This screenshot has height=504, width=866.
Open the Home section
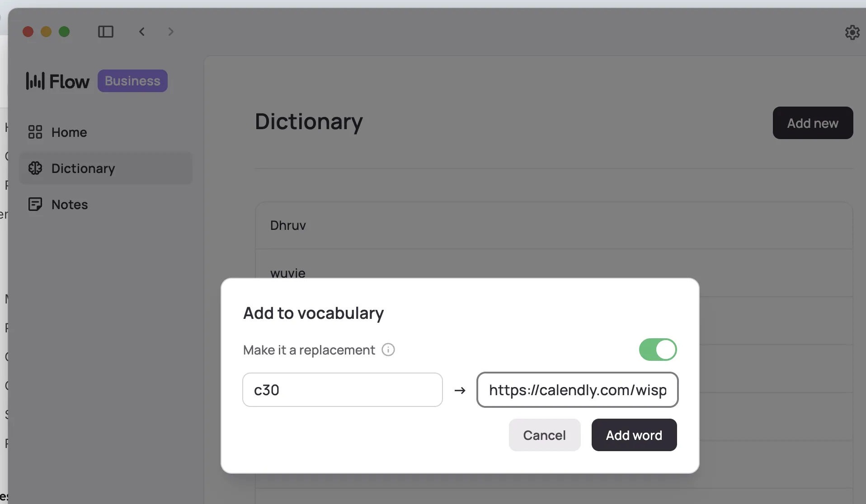[106, 132]
